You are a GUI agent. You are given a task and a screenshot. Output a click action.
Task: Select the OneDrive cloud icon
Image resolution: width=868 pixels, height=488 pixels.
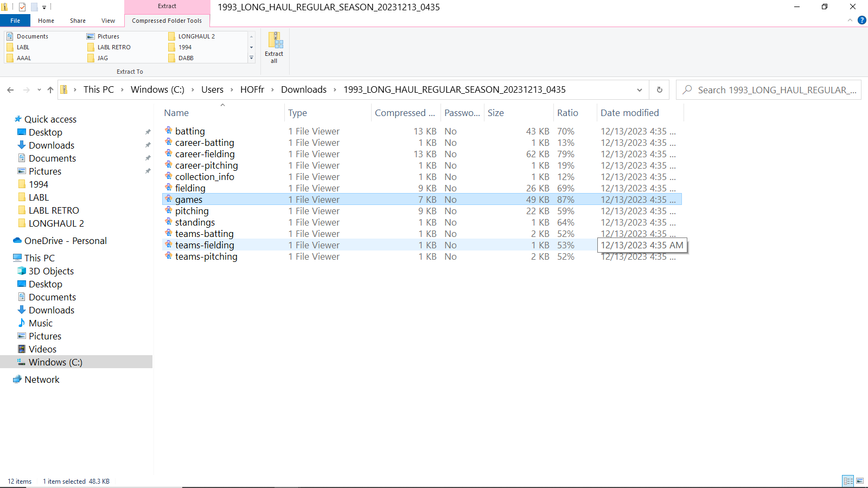[x=17, y=240]
